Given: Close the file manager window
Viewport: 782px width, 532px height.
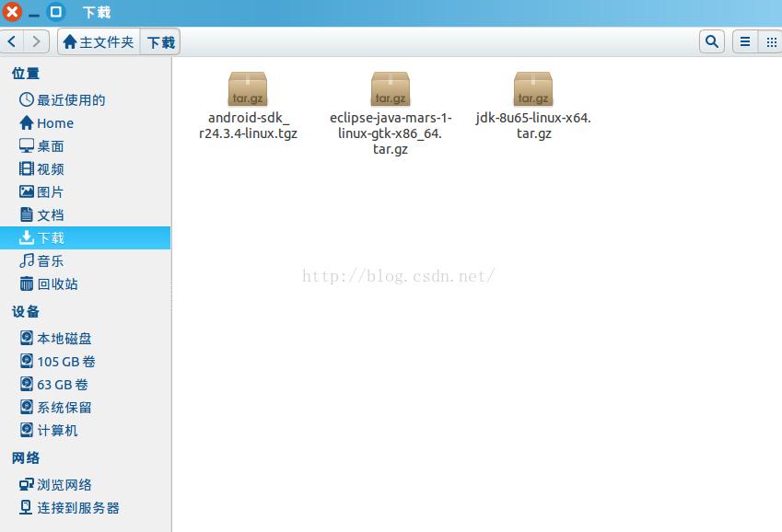Looking at the screenshot, I should [x=12, y=12].
